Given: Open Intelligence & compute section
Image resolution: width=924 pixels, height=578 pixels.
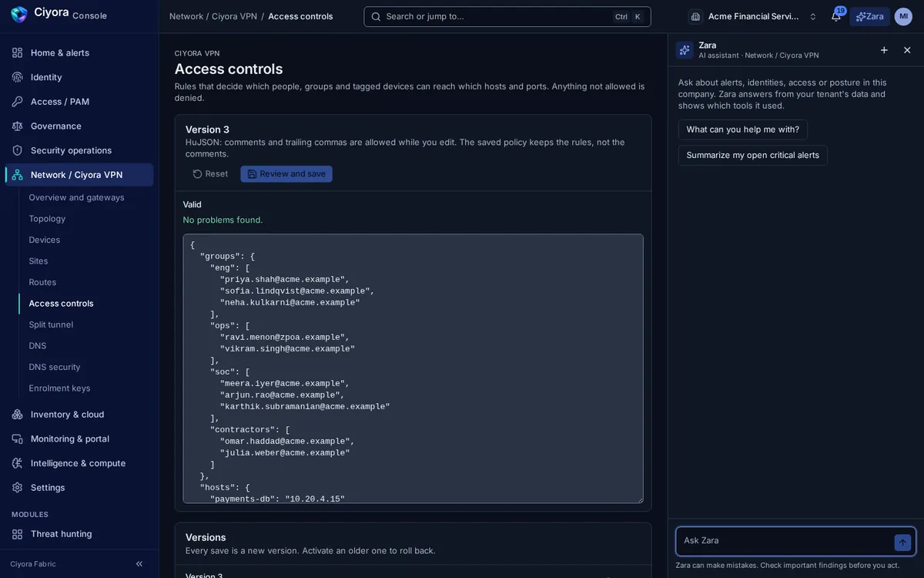Looking at the screenshot, I should pyautogui.click(x=79, y=463).
